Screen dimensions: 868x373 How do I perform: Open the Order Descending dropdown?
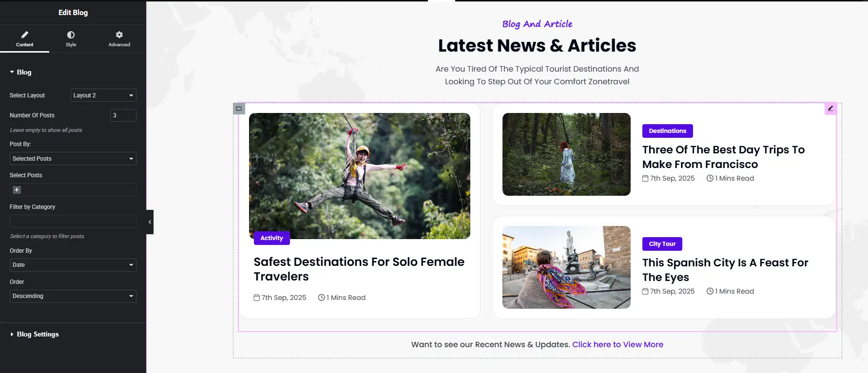click(x=73, y=296)
